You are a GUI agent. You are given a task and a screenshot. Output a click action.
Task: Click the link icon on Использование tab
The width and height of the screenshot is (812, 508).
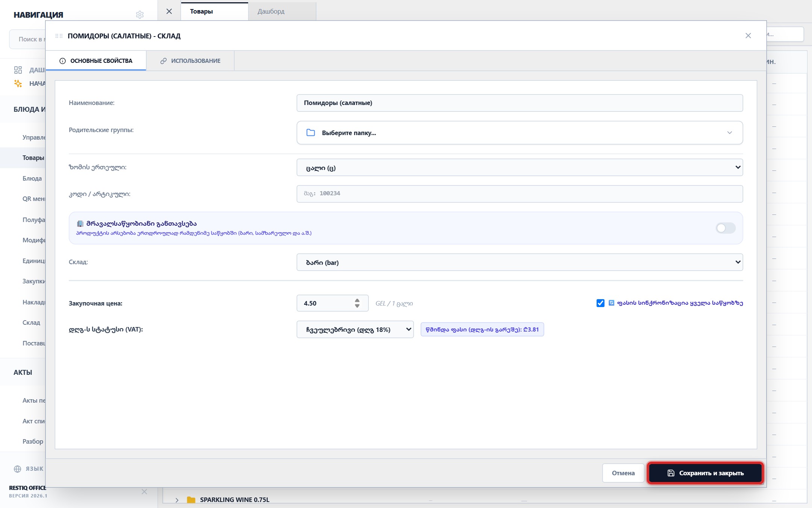[x=164, y=61]
